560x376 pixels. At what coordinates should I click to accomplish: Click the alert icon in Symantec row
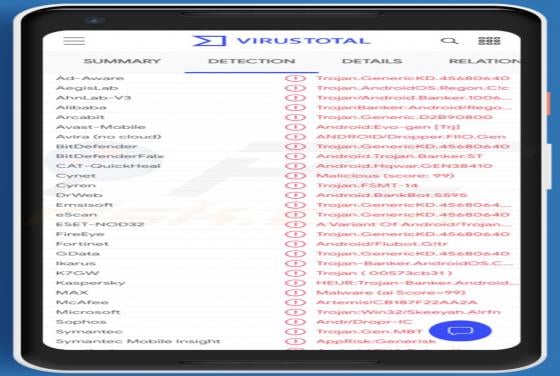tap(295, 332)
